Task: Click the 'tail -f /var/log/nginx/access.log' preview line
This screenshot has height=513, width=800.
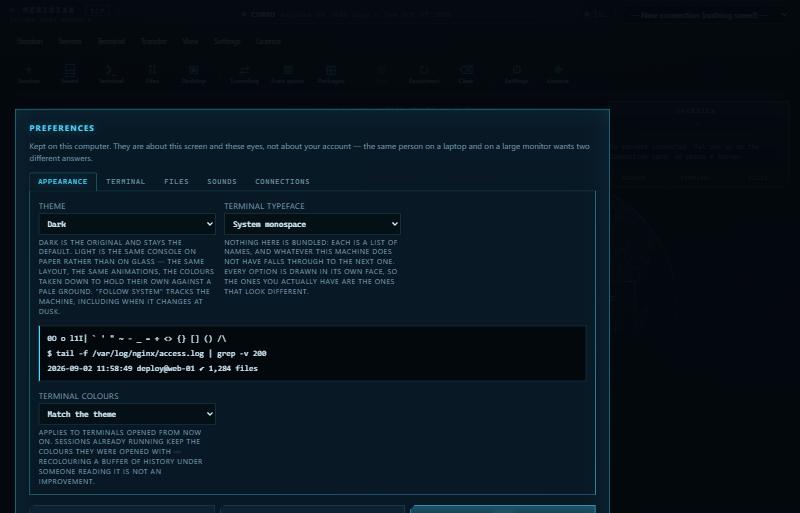Action: (x=157, y=353)
